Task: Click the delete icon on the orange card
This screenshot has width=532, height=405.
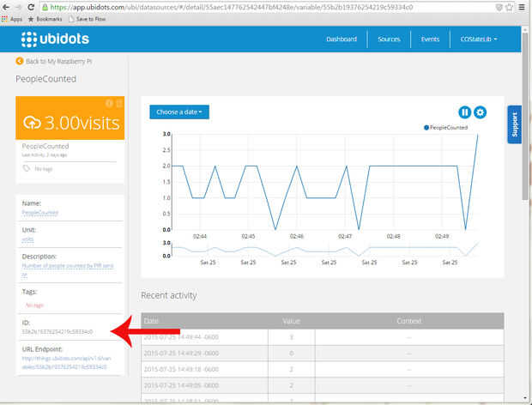Action: pos(119,103)
